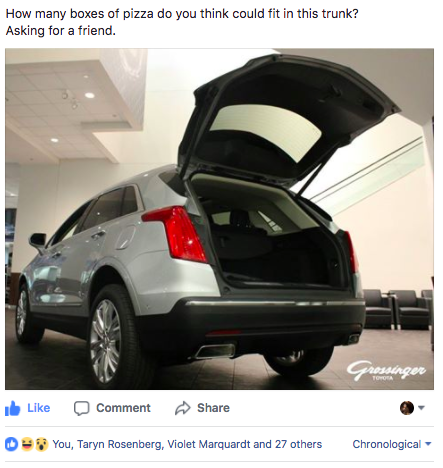Viewport: 443px width, 468px height.
Task: Click the comment speech bubble icon
Action: click(x=82, y=408)
